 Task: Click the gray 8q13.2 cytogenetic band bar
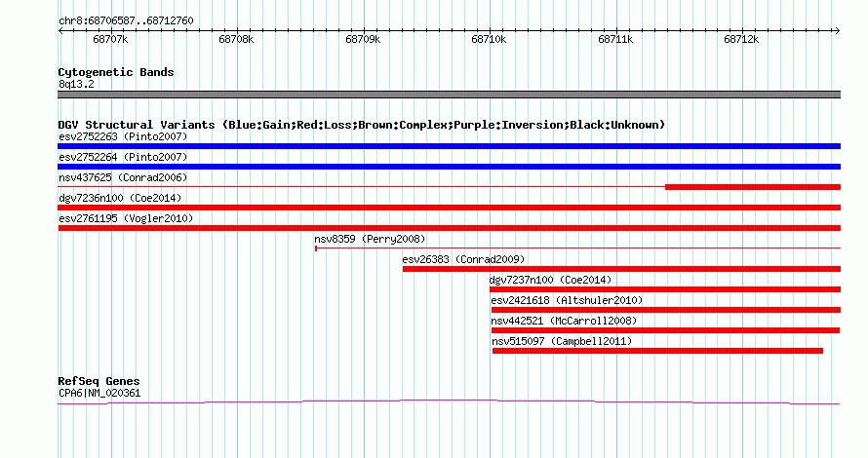[449, 95]
